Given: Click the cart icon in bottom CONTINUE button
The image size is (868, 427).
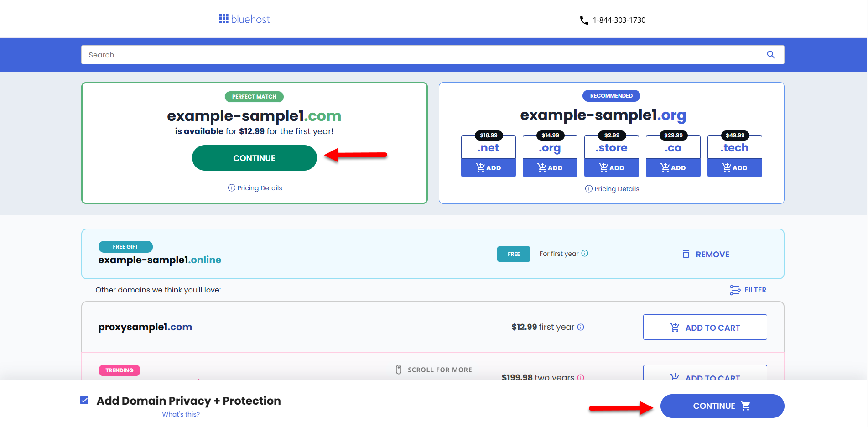Looking at the screenshot, I should (746, 406).
